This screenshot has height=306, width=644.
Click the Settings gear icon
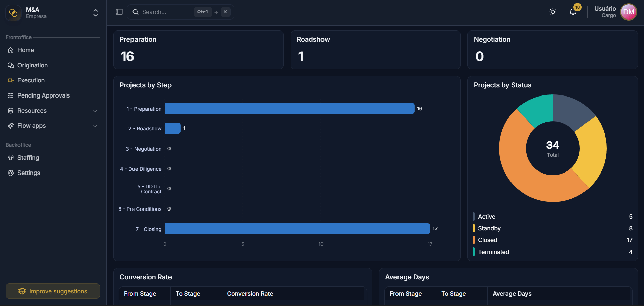[11, 173]
